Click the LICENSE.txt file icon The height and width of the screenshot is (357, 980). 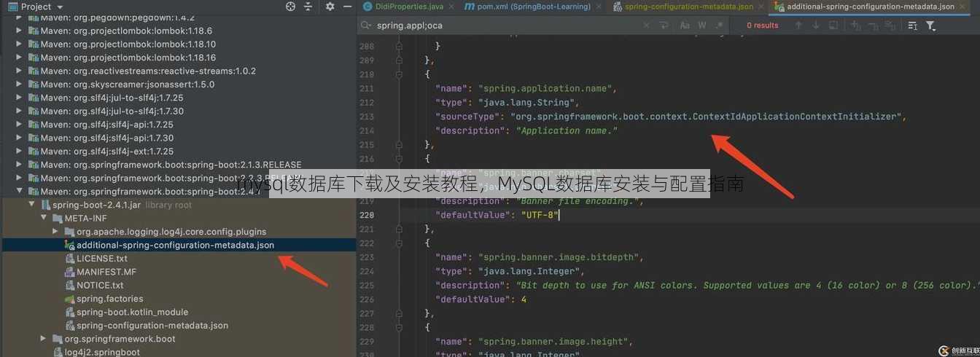tap(70, 259)
